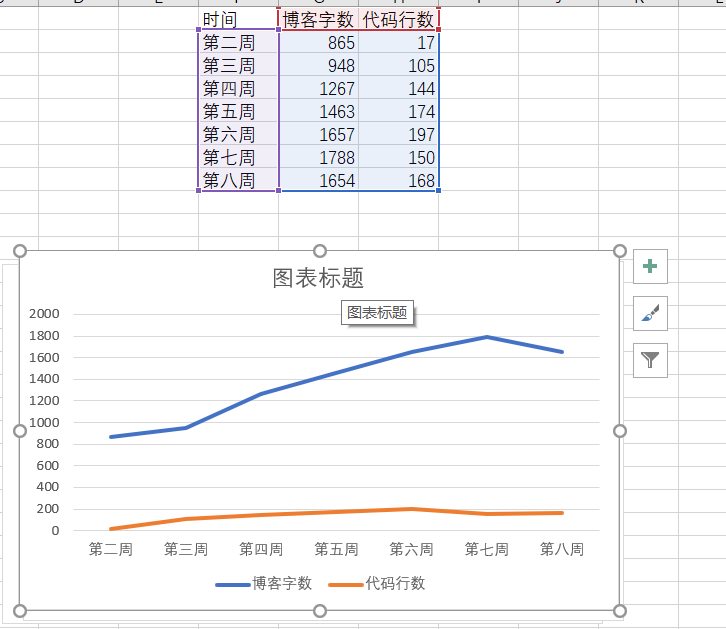Image resolution: width=726 pixels, height=629 pixels.
Task: Select cell with value 150
Action: point(399,157)
